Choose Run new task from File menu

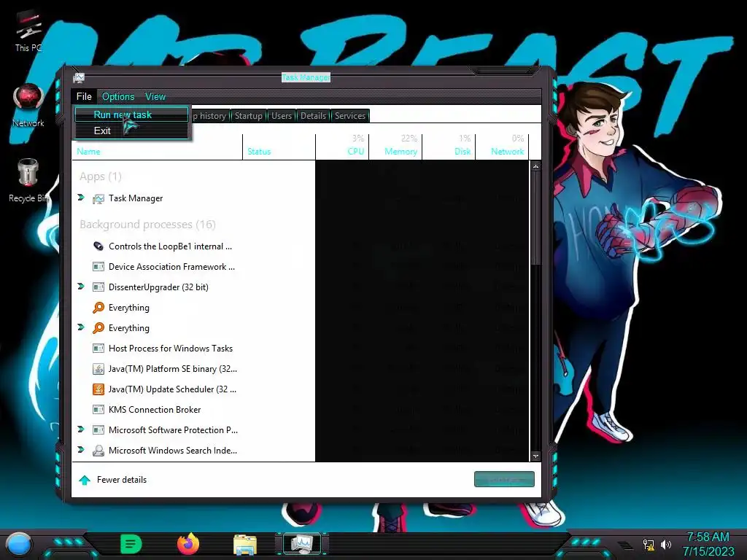click(x=132, y=114)
